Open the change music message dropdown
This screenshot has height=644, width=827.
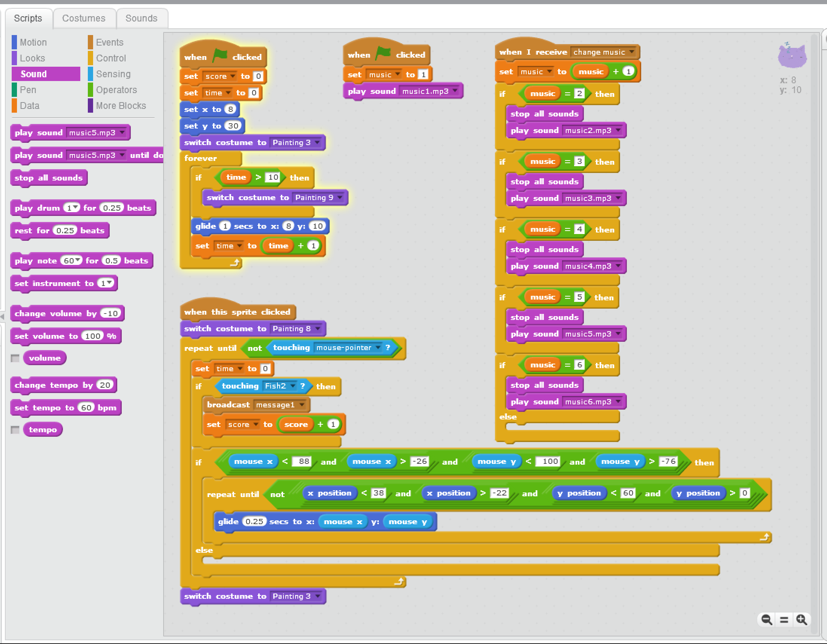(x=632, y=52)
